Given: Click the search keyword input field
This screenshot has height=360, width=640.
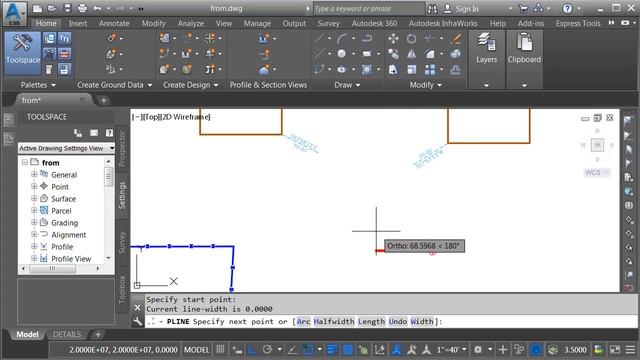Looking at the screenshot, I should [369, 9].
